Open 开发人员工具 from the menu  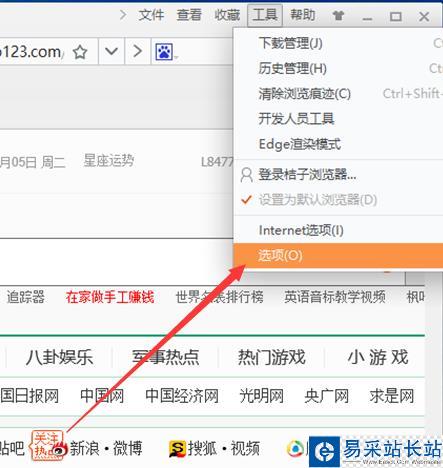click(x=338, y=119)
